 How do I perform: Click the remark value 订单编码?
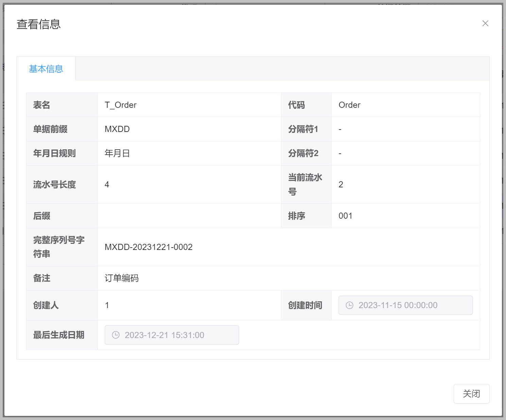click(122, 278)
